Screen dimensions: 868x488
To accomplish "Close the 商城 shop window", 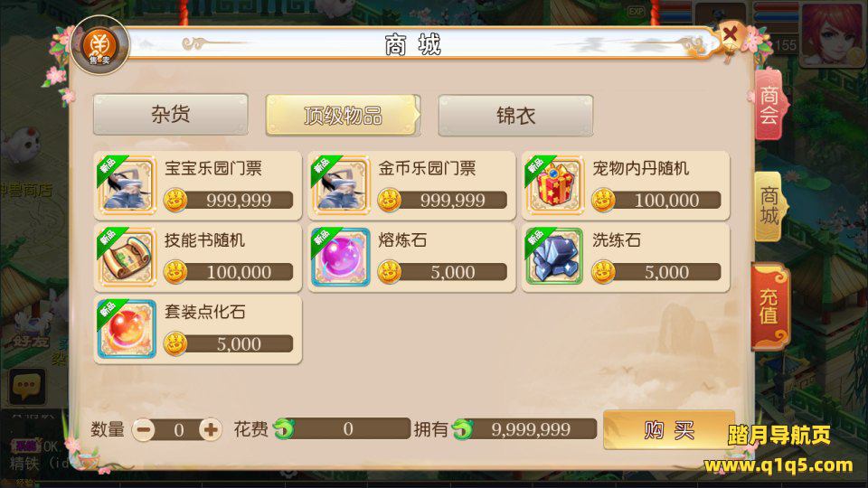I will tap(731, 35).
